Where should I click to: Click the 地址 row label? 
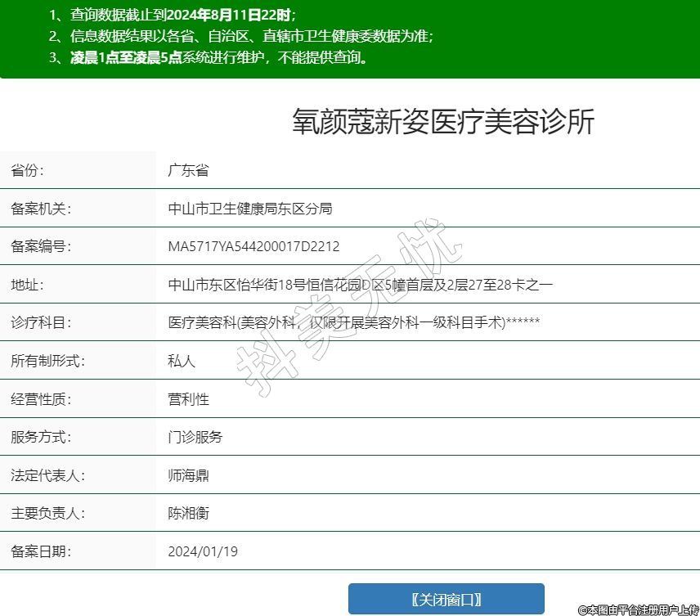[x=27, y=285]
